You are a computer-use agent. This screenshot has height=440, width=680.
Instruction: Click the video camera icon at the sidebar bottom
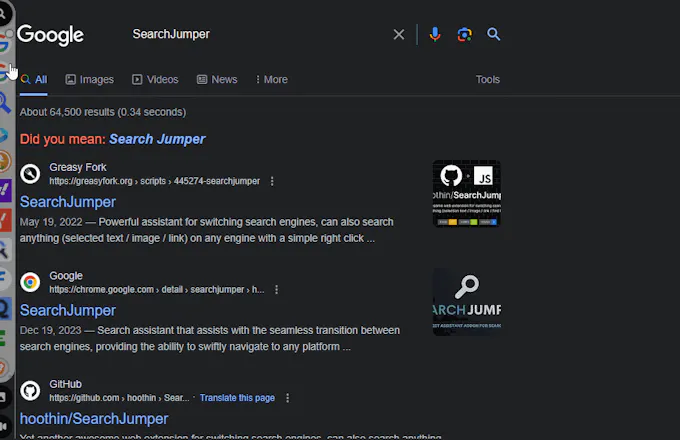point(3,427)
